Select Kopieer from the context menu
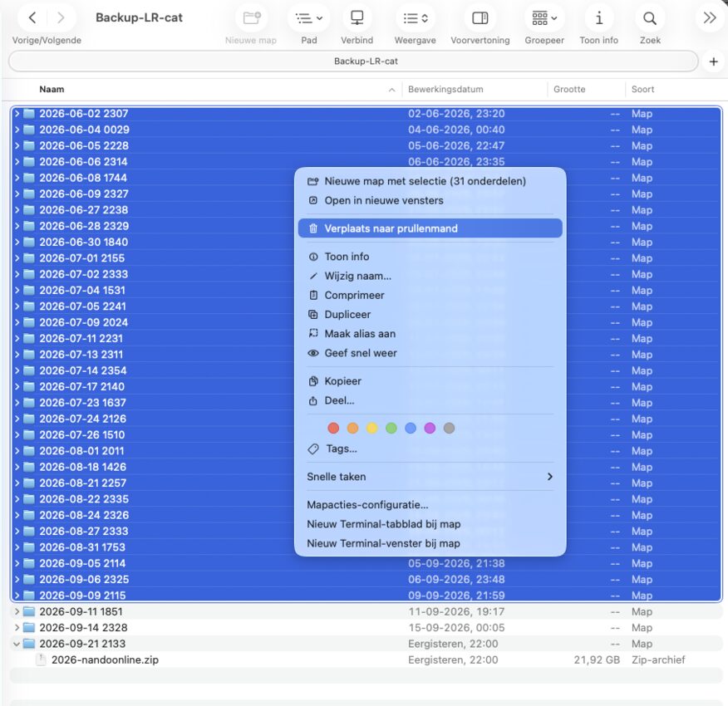The image size is (728, 706). coord(430,381)
